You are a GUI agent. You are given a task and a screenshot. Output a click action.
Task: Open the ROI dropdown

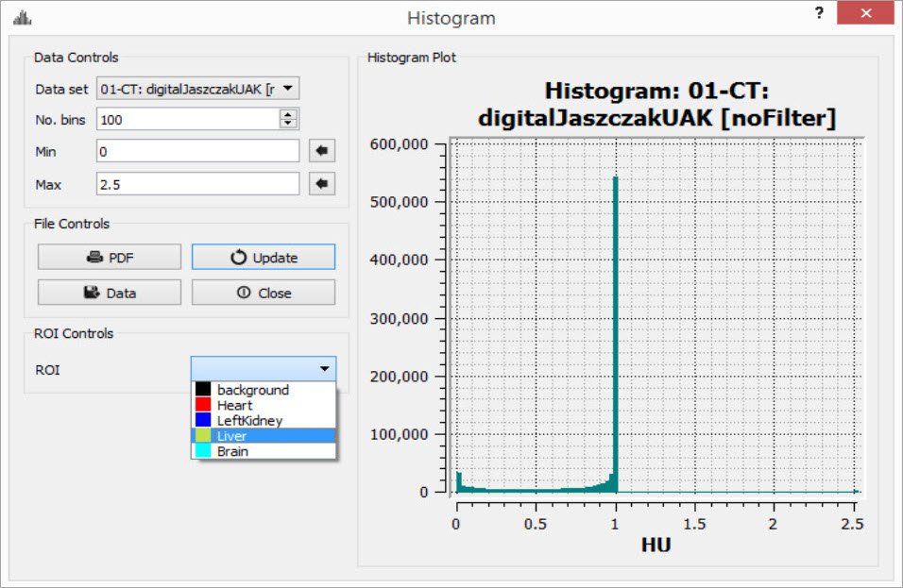pos(326,369)
